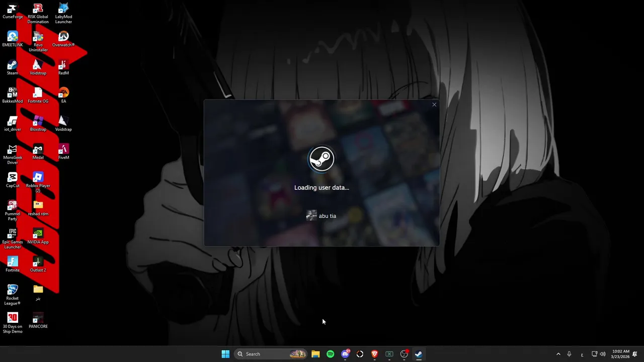The image size is (644, 362).
Task: Open Brave browser from the taskbar
Action: coord(374,354)
